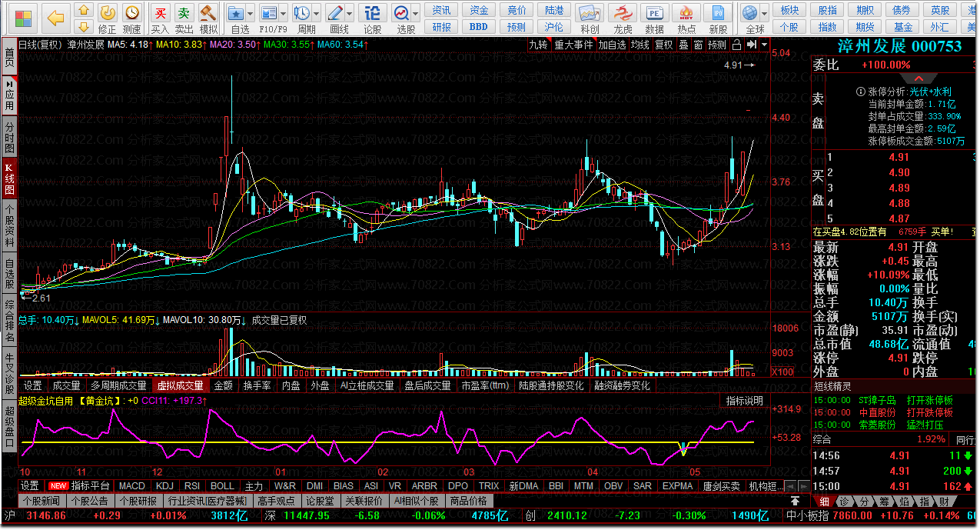Screen dimensions: 980x530
Task: Click the 九转 indicator toggle
Action: [538, 45]
